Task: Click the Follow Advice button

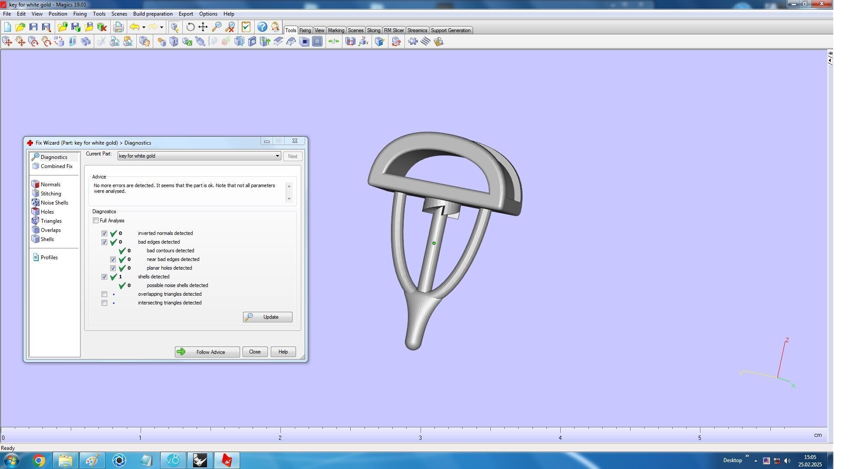Action: [207, 352]
